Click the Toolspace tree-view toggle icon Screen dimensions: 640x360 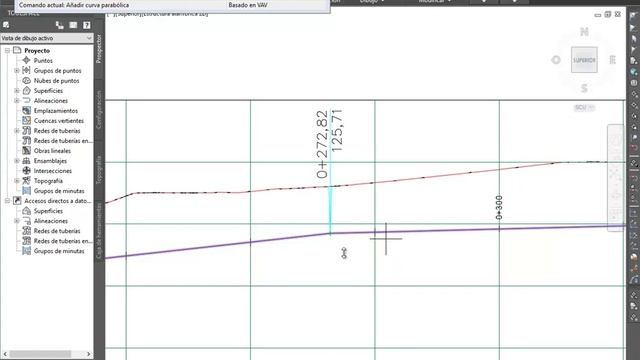tap(60, 25)
